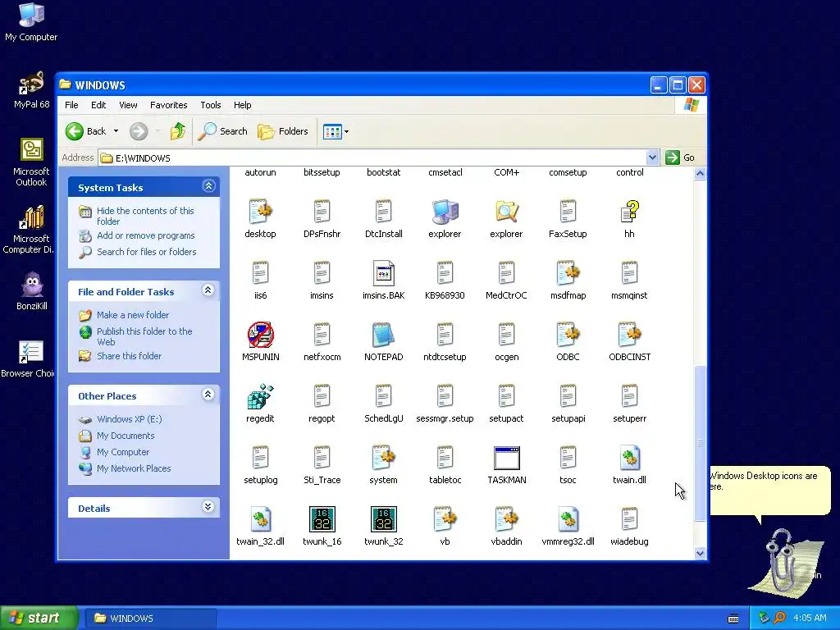840x630 pixels.
Task: Select the hh help icon
Action: (x=629, y=212)
